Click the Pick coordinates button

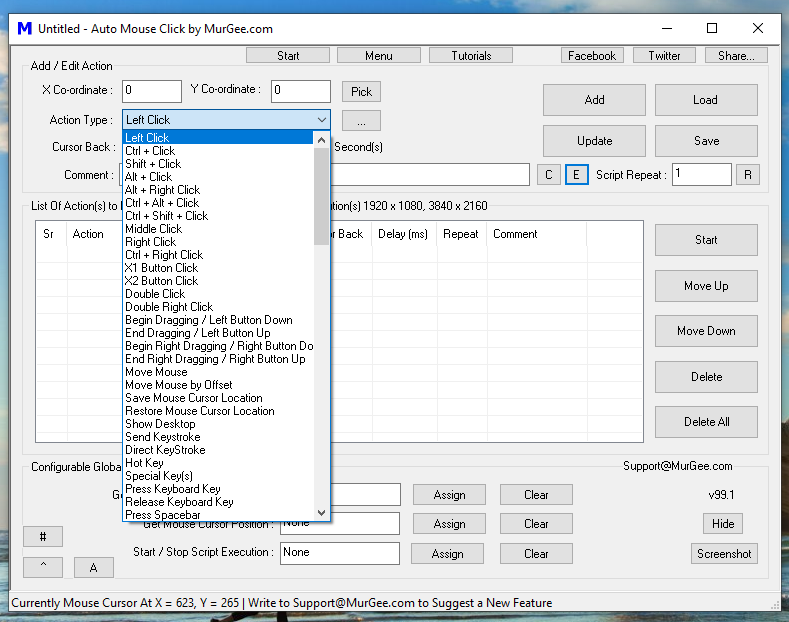click(x=361, y=92)
